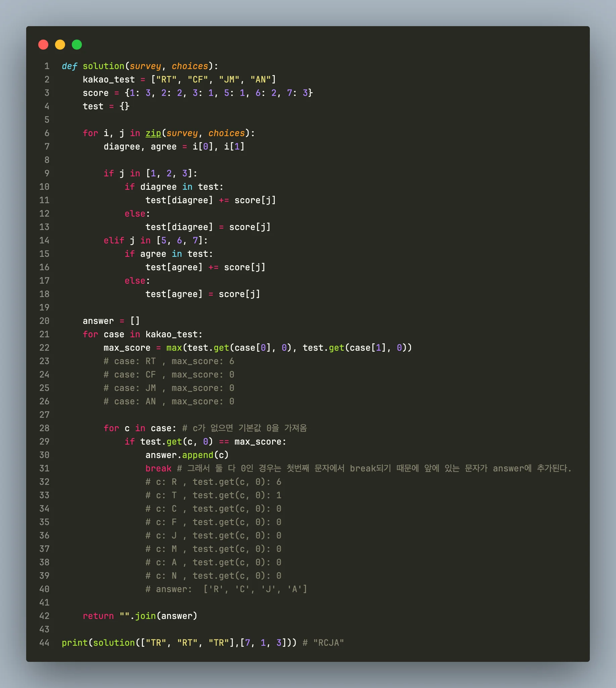This screenshot has width=616, height=688.
Task: Click the "case: RT" comment on line 23
Action: [168, 361]
